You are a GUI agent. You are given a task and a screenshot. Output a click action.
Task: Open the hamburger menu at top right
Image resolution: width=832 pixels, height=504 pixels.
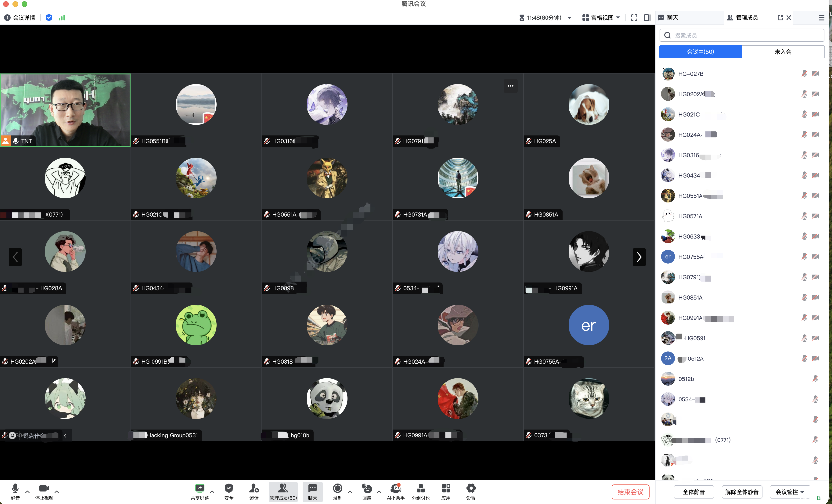click(822, 18)
